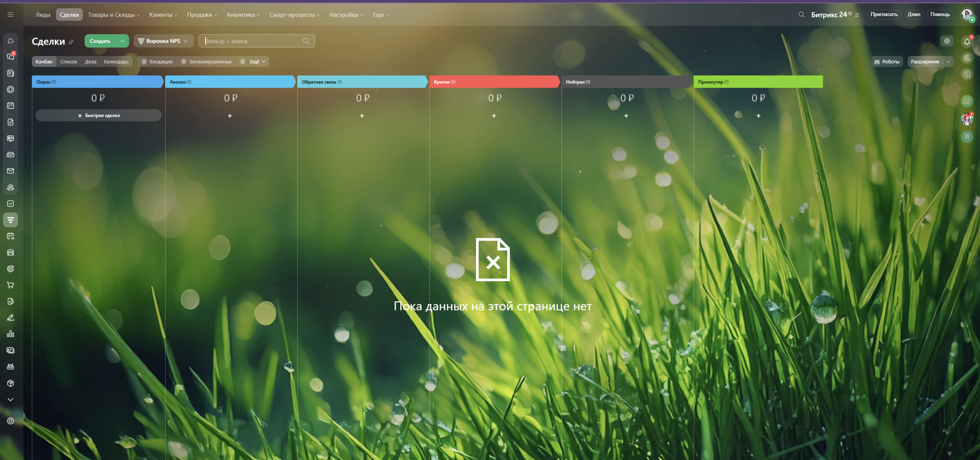Open the tasks checkmark icon in sidebar
This screenshot has height=460, width=980.
coord(10,203)
